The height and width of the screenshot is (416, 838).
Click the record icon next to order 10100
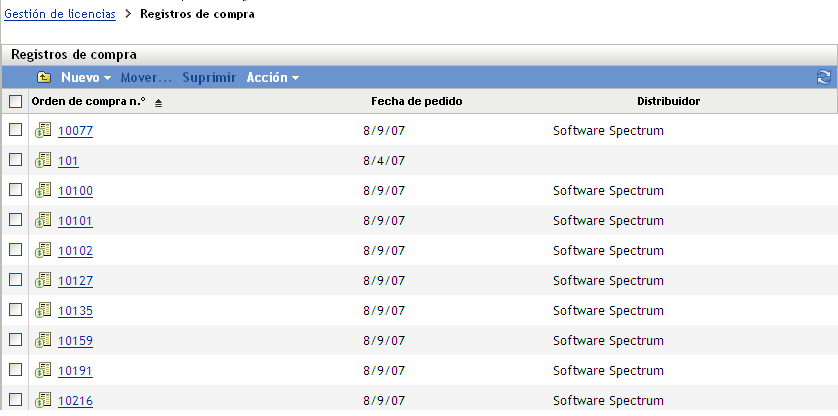[43, 190]
